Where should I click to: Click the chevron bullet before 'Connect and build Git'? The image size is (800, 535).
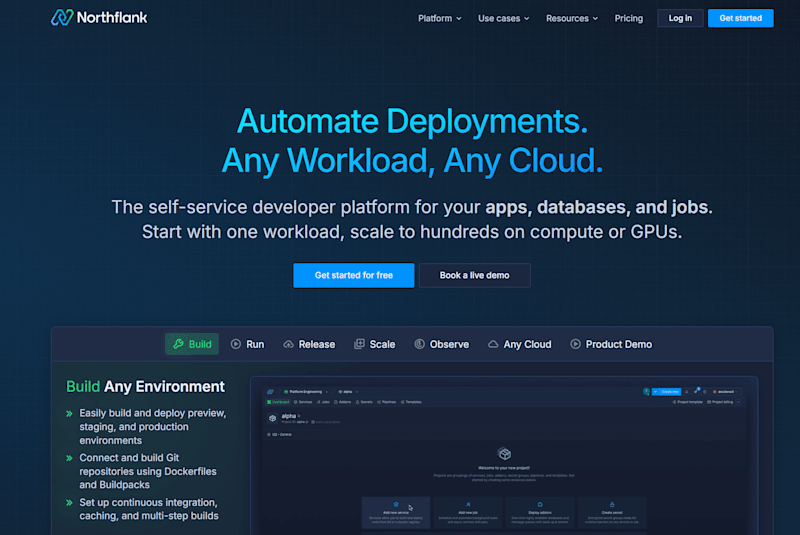click(69, 458)
